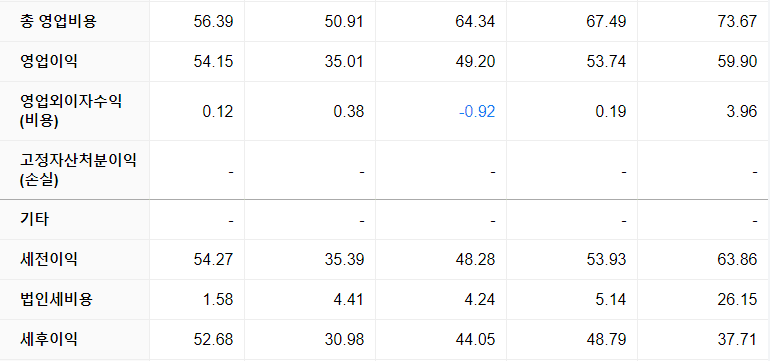Select the 37.71 after-tax profit cell
The image size is (770, 361).
point(738,339)
